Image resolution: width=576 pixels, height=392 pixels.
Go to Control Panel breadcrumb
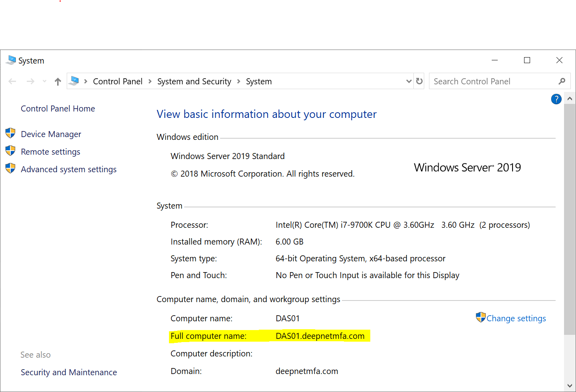[117, 82]
